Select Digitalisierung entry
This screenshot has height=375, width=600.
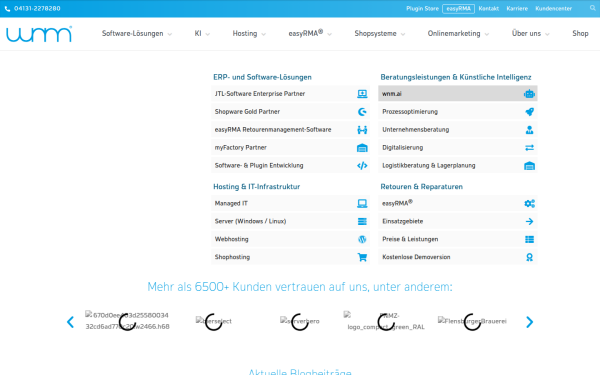pyautogui.click(x=458, y=148)
